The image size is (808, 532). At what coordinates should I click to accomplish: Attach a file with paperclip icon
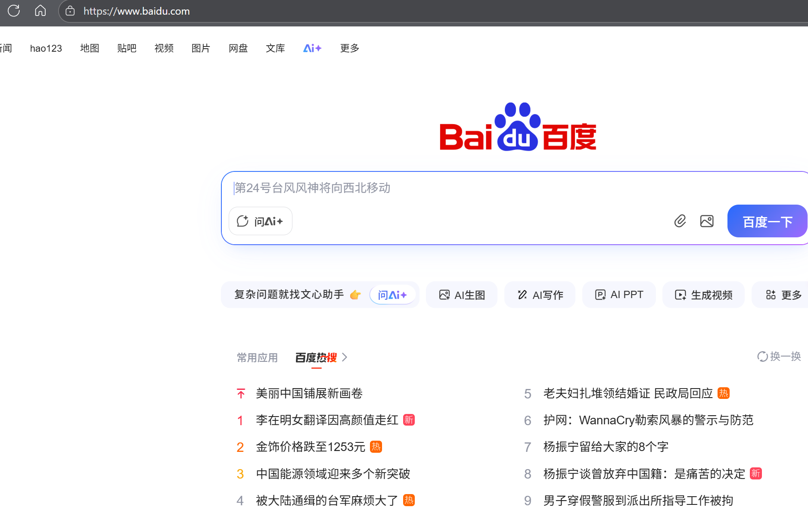pyautogui.click(x=680, y=221)
